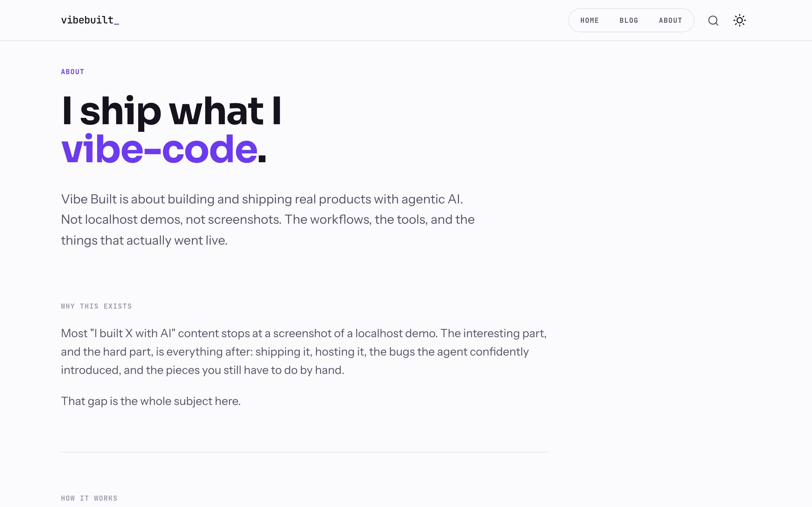Click the line beginning 'Most "I built X with AI"'
812x507 pixels.
point(304,333)
